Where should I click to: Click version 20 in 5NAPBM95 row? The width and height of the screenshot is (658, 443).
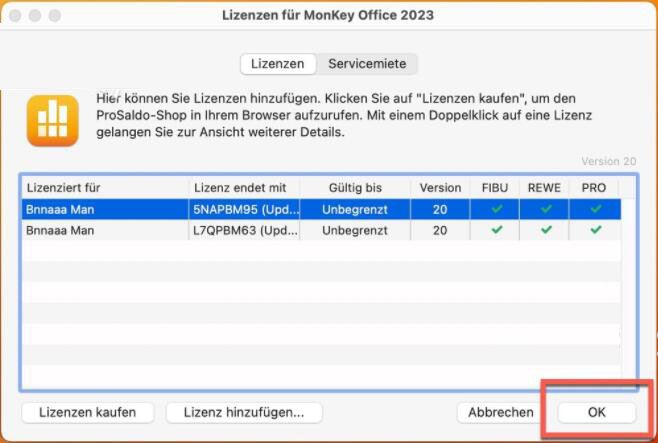pyautogui.click(x=440, y=209)
